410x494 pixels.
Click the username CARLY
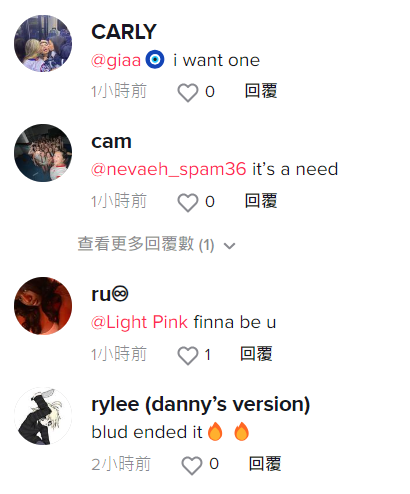pos(124,32)
